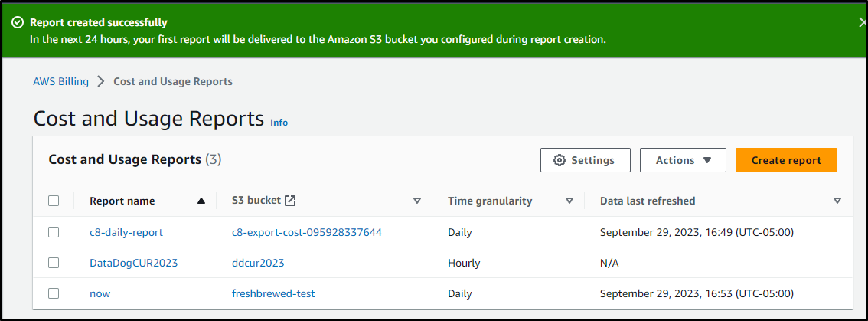Sort by Time granularity column arrow
The height and width of the screenshot is (321, 868).
[x=569, y=201]
